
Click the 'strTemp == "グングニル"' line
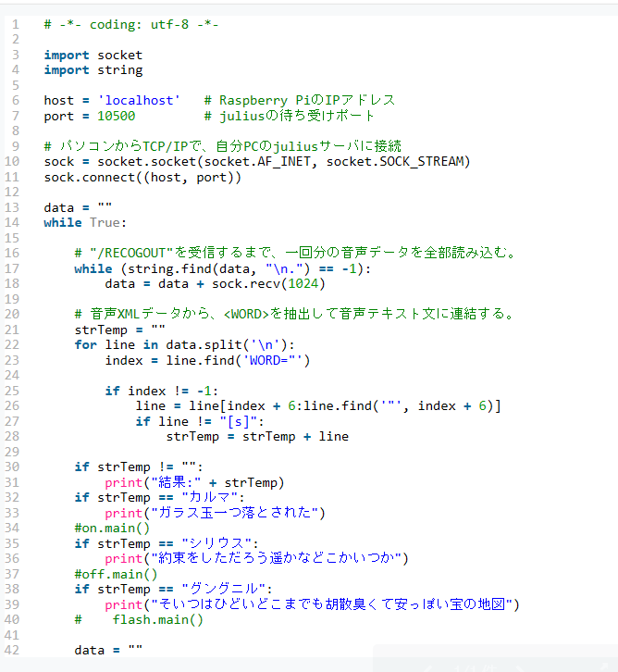[173, 589]
